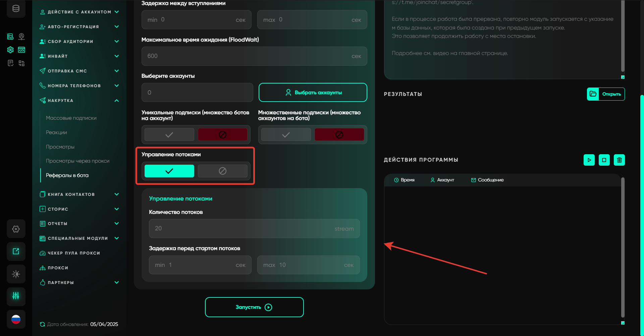Click the Russian flag language icon
644x336 pixels.
click(16, 319)
